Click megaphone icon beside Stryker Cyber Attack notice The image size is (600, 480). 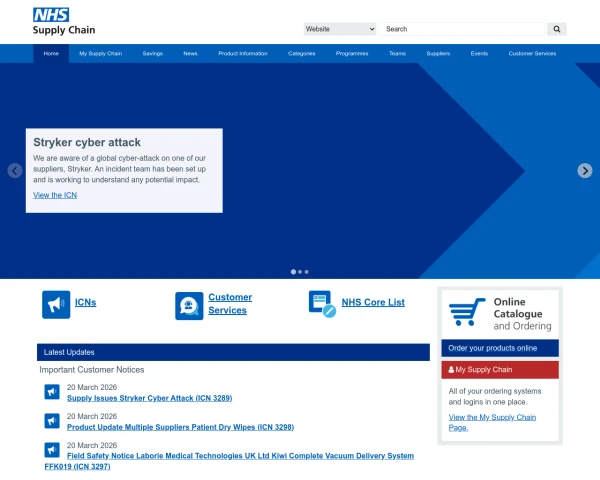click(52, 392)
